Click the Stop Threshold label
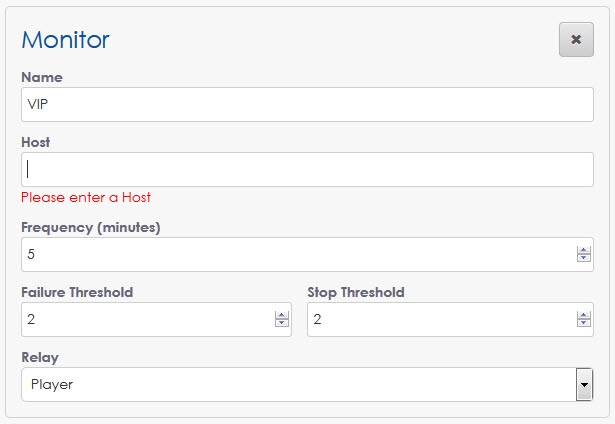The width and height of the screenshot is (615, 424). coord(355,292)
